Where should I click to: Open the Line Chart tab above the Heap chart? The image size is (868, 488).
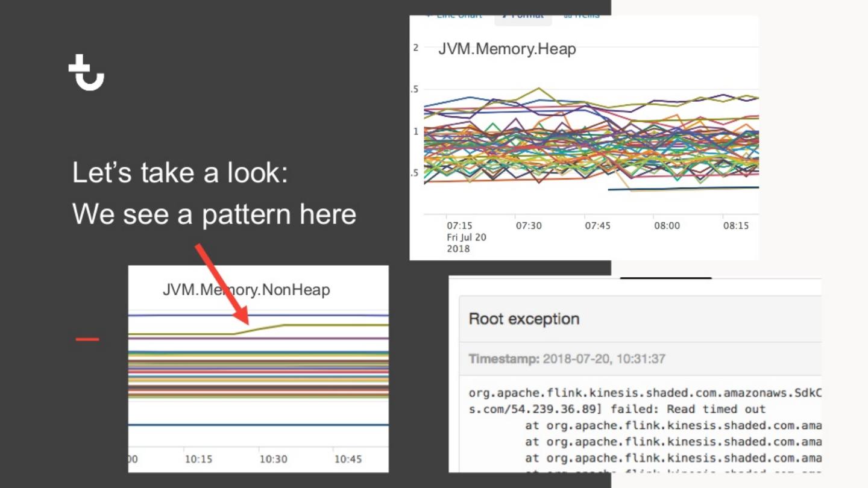[x=454, y=16]
